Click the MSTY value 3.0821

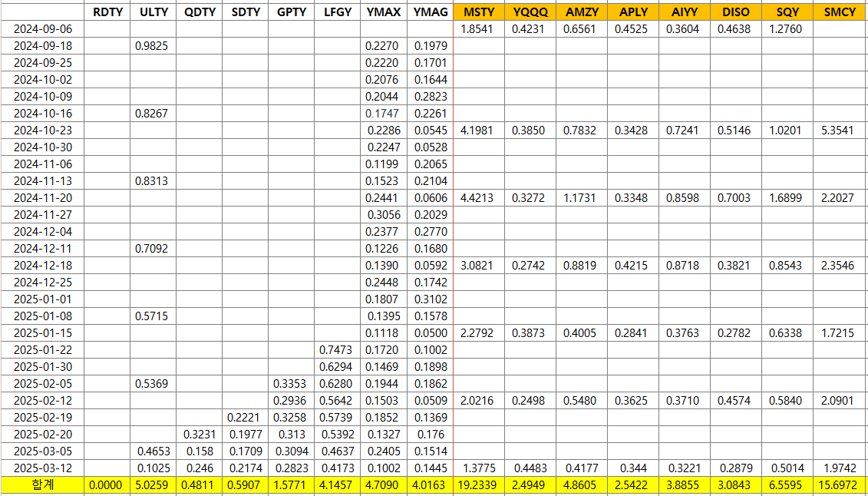[x=479, y=265]
